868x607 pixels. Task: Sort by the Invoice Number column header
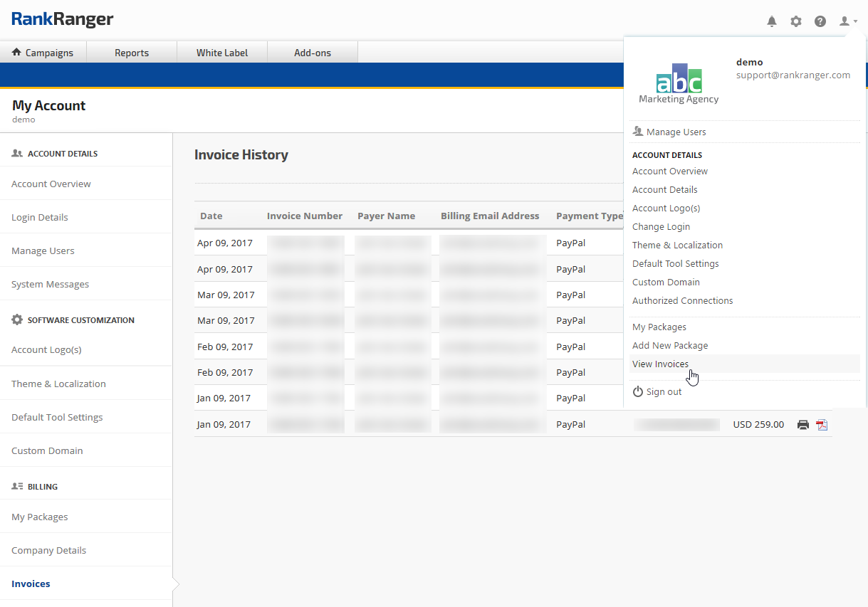point(305,216)
